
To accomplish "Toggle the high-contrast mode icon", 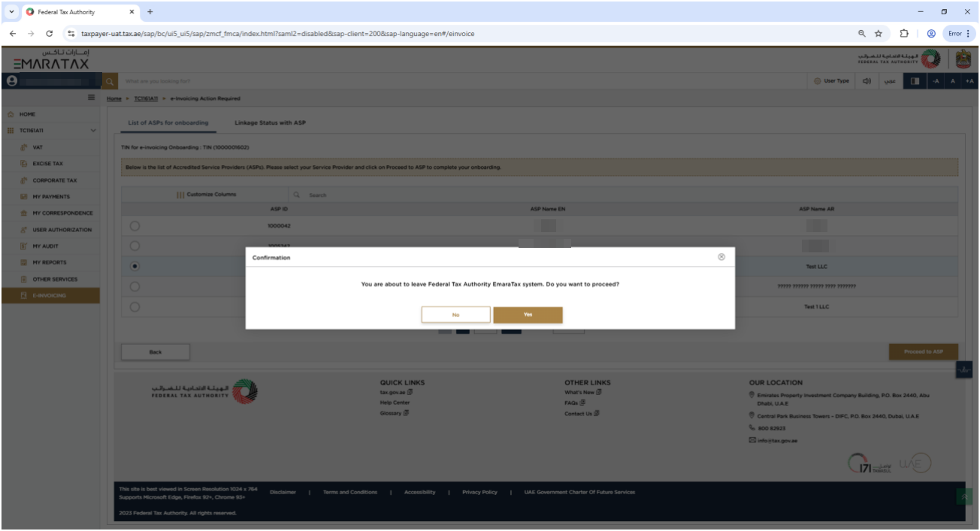I will point(914,80).
